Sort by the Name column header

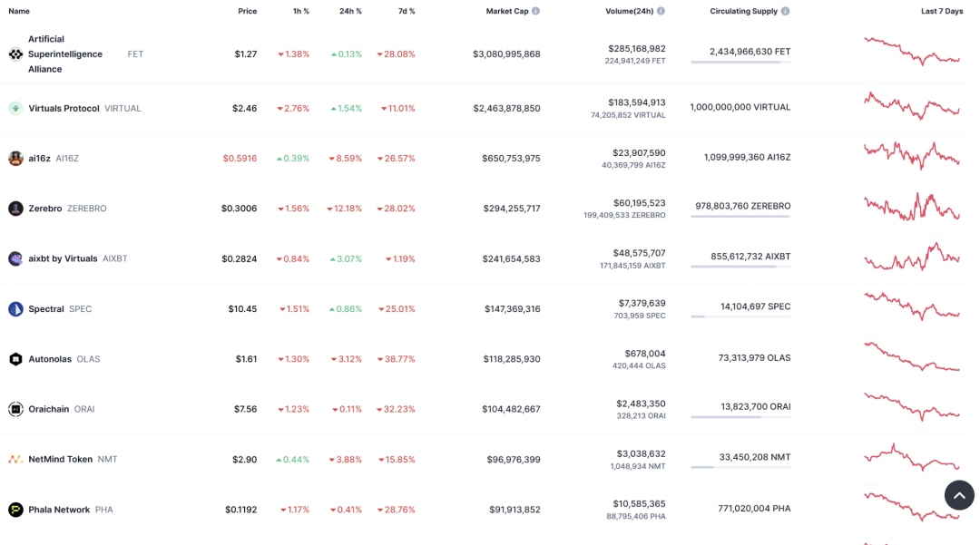point(19,11)
